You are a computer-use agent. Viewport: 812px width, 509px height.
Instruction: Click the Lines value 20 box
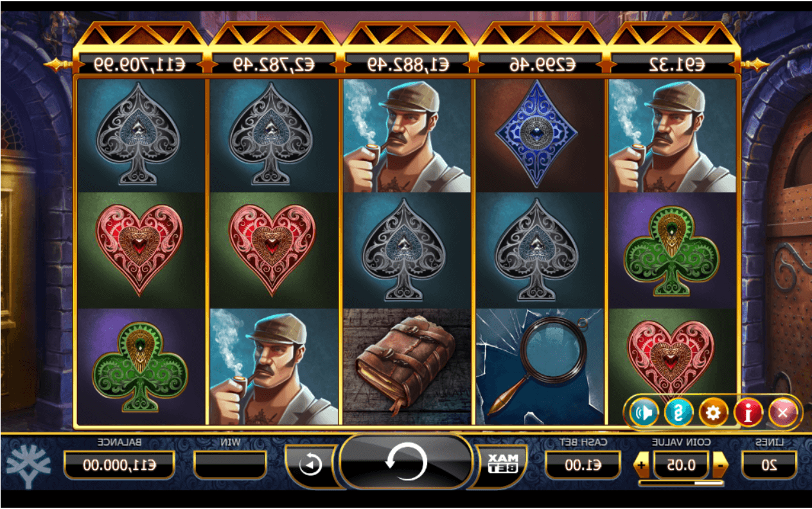(768, 464)
